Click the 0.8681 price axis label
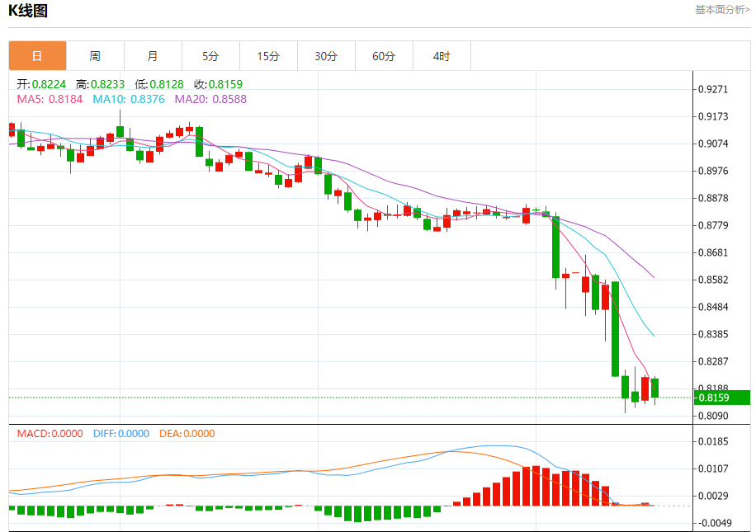Screen dimensions: 756x532 (713, 252)
